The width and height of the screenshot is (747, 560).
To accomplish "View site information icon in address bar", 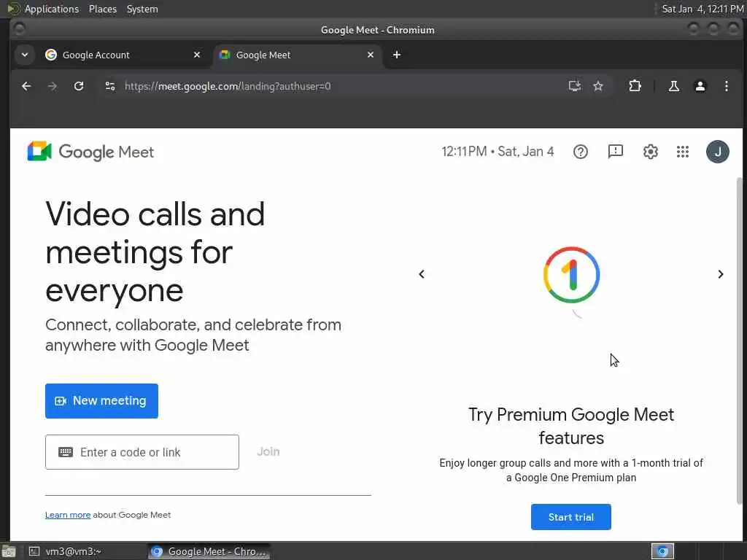I will (110, 86).
